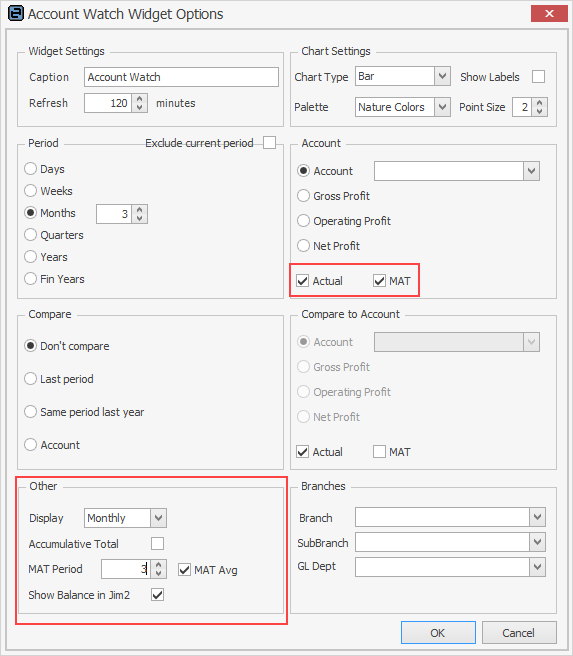This screenshot has width=573, height=656.
Task: Click the Cancel button
Action: click(x=519, y=633)
